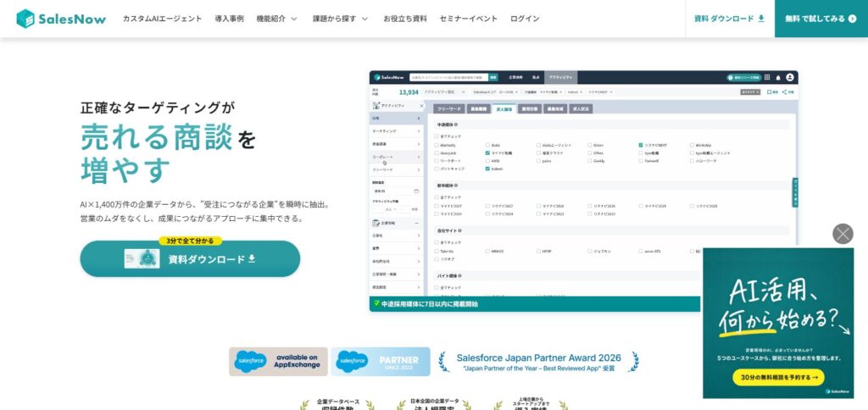Click the 中途採用媒体に7日以内に掲載開始 caption bar
The width and height of the screenshot is (868, 410).
pyautogui.click(x=535, y=304)
